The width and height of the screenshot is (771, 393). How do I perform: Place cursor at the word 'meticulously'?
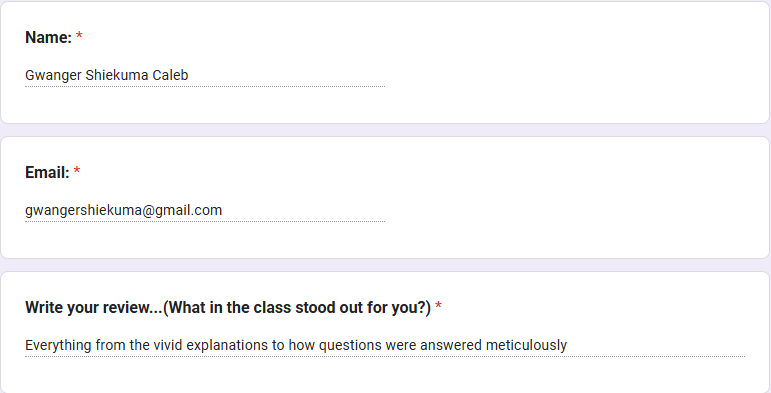[526, 346]
